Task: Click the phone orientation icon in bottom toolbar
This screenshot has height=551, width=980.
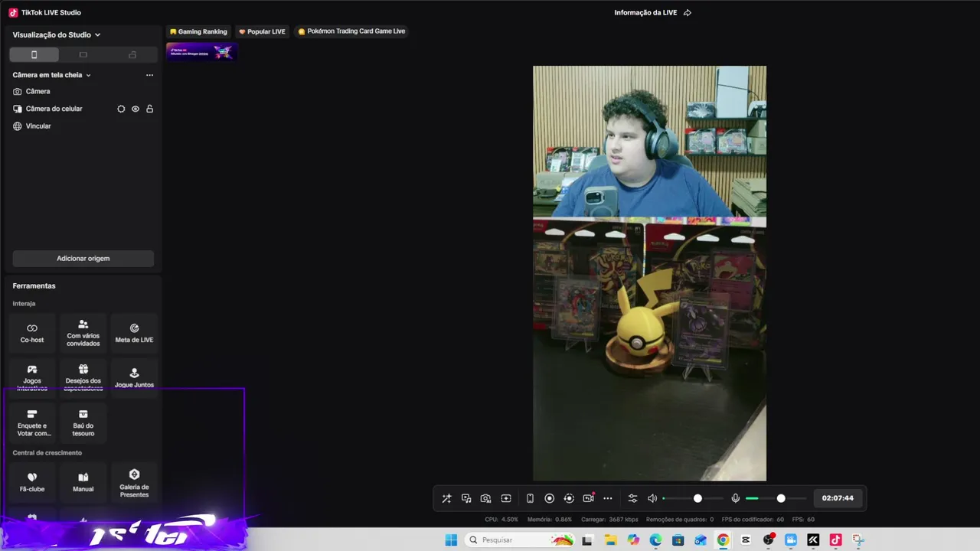Action: click(530, 498)
